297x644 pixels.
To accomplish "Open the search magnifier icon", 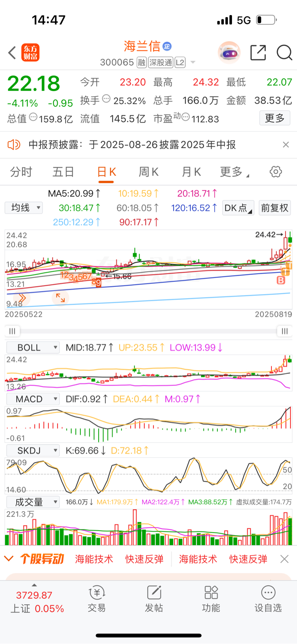I will 284,53.
